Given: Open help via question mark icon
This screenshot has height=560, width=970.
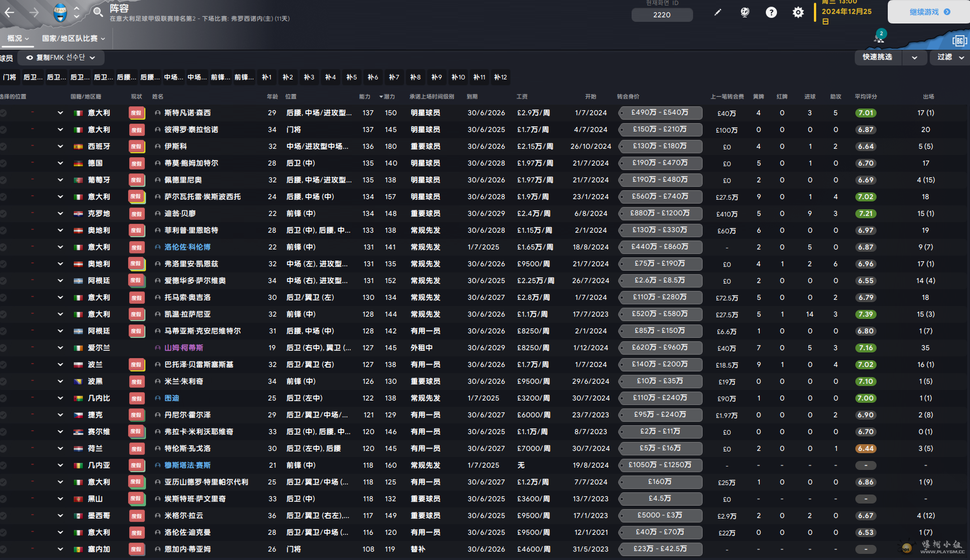Looking at the screenshot, I should 771,12.
